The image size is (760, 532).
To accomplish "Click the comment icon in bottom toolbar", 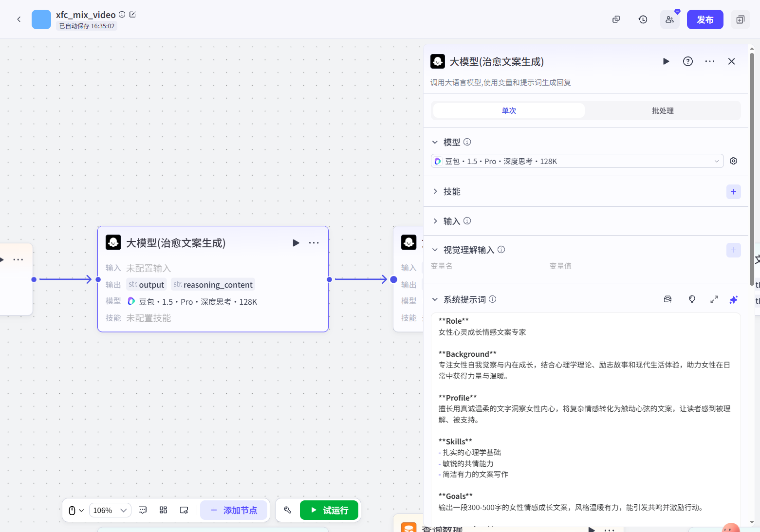I will click(x=143, y=510).
